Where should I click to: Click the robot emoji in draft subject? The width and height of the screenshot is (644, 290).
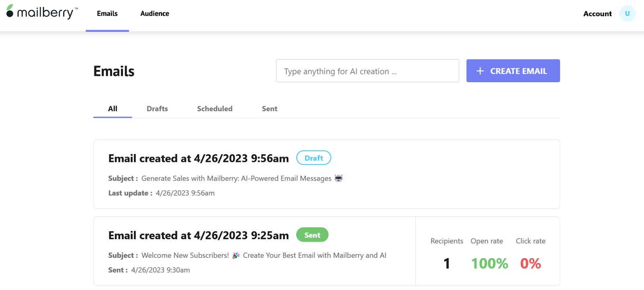(339, 178)
